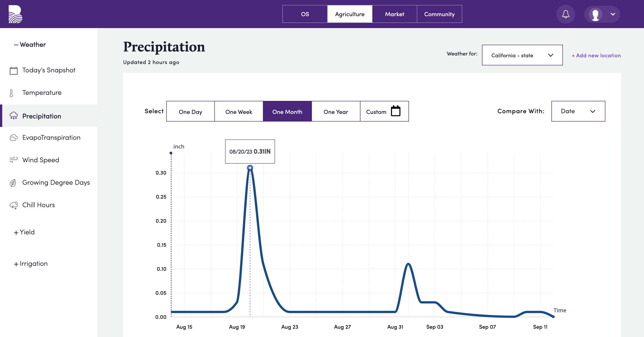The image size is (644, 337).
Task: Click the Updated 2 hours ago text
Action: [151, 62]
